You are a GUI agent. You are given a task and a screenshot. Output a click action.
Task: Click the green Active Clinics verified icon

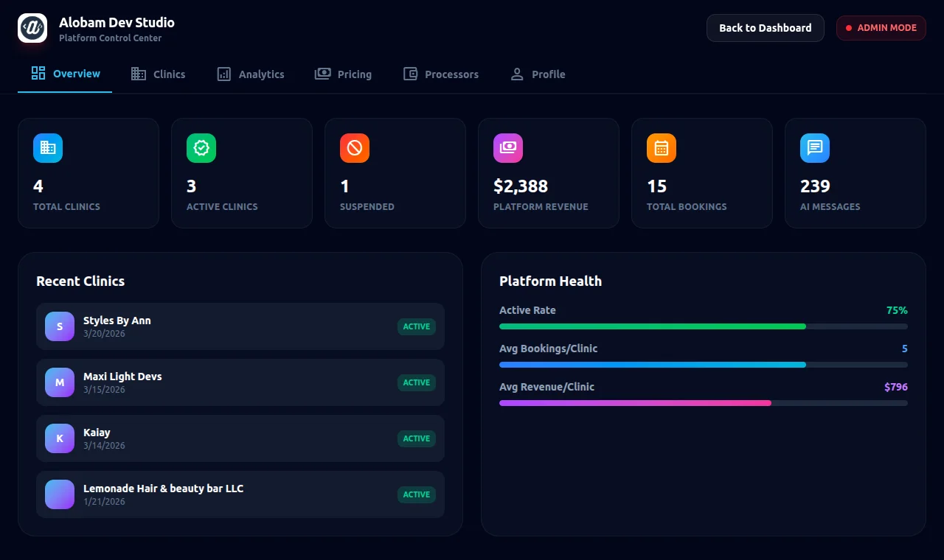click(x=201, y=148)
